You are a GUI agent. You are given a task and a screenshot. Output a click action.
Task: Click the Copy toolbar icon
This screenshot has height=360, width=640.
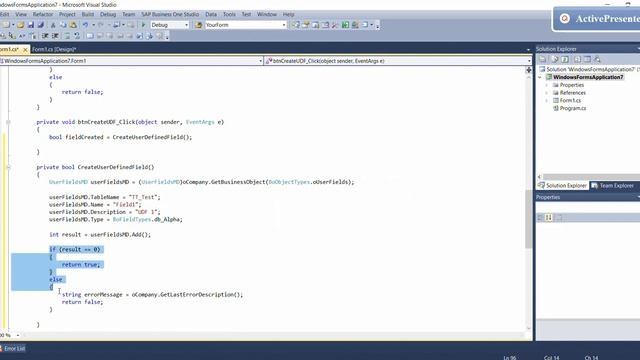[x=63, y=25]
